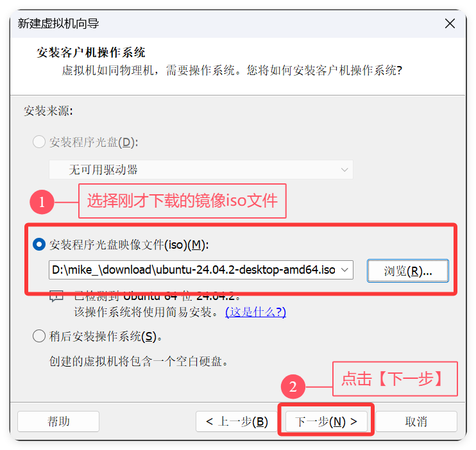Click the red numbered circle 1 annotation
This screenshot has width=476, height=450.
tap(42, 202)
